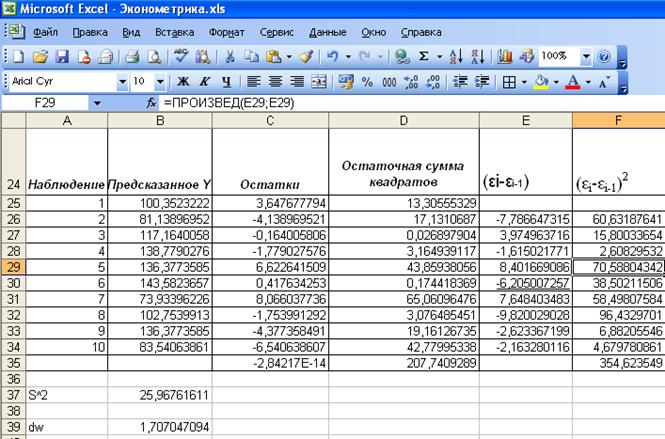
Task: Open the Fill Color palette arrow
Action: coord(556,82)
